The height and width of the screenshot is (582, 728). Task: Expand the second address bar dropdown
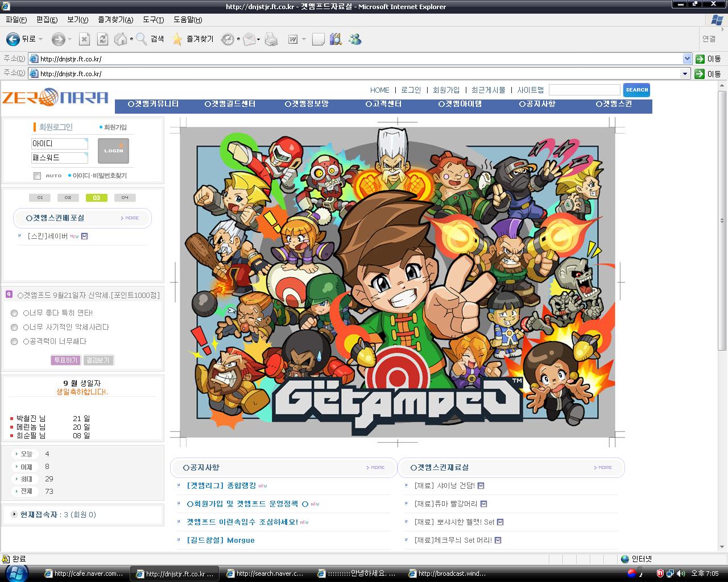tap(685, 73)
